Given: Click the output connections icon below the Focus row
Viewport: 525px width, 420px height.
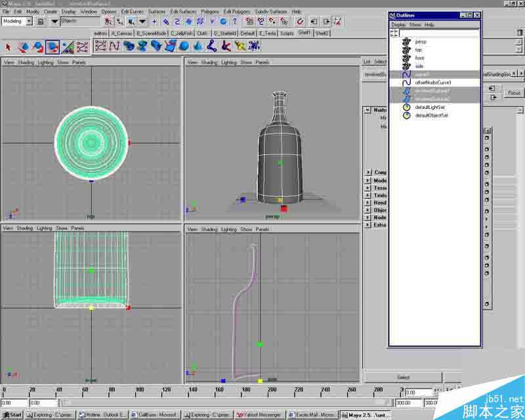Looking at the screenshot, I should click(x=493, y=97).
